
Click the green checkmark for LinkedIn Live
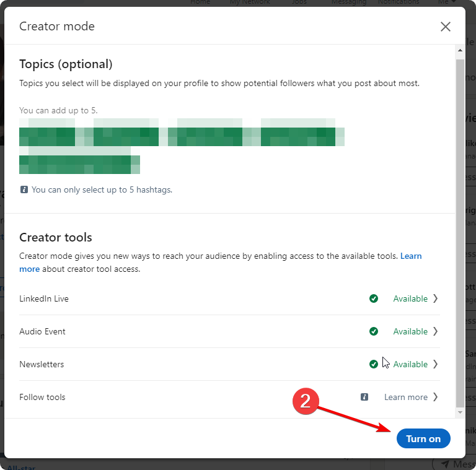pyautogui.click(x=374, y=298)
